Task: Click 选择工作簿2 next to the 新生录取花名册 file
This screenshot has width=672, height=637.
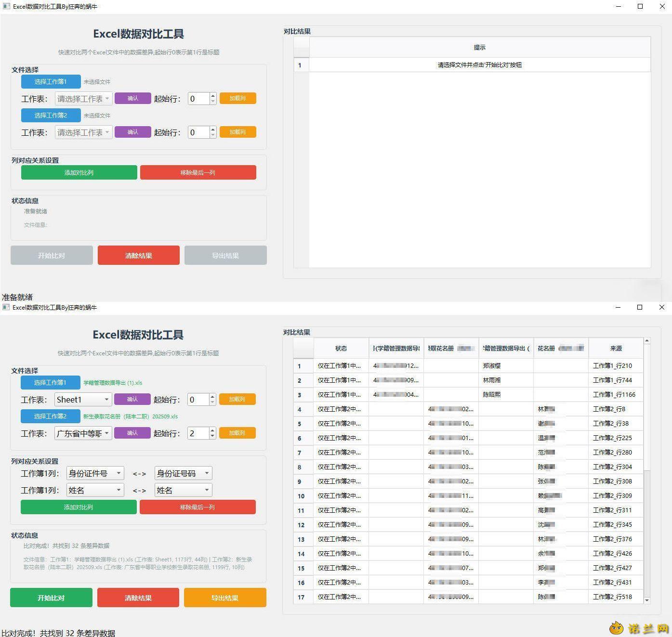Action: coord(50,416)
